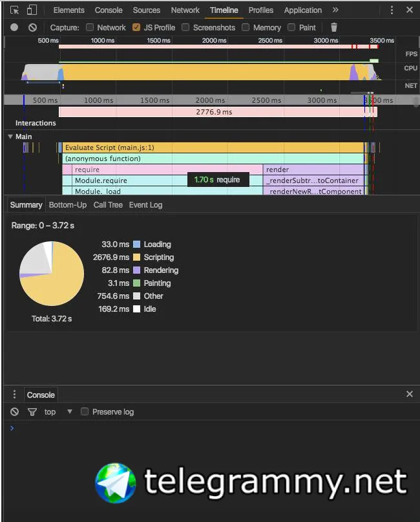Collapse the Main thread section triangle
The height and width of the screenshot is (522, 420).
10,136
